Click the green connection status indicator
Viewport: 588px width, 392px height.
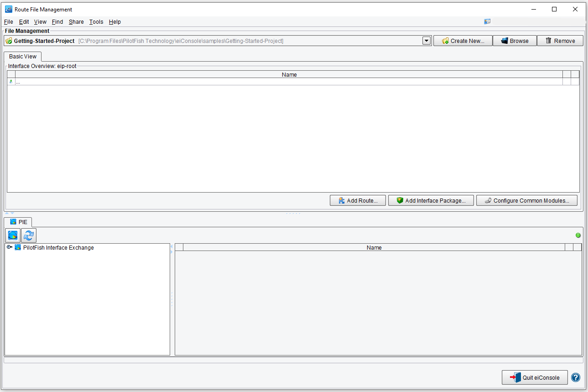coord(578,235)
